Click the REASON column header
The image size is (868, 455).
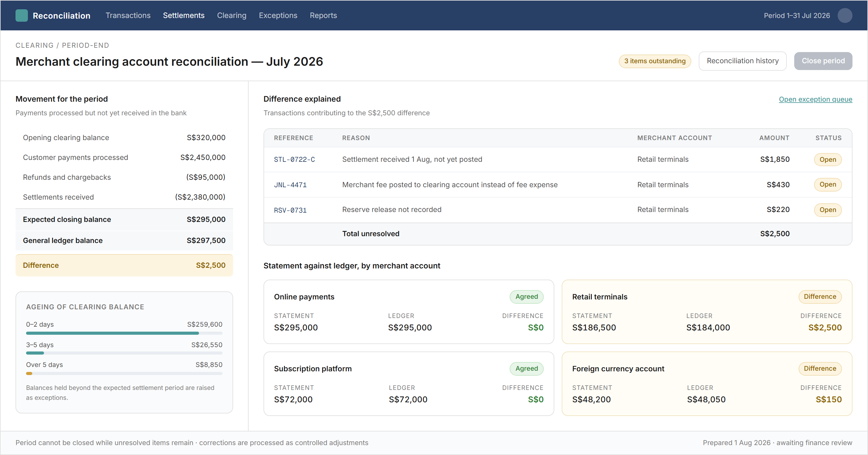pos(356,138)
